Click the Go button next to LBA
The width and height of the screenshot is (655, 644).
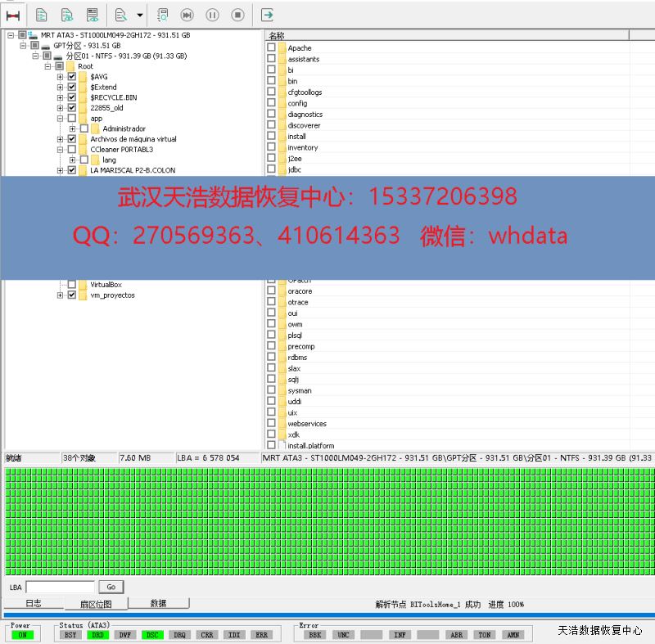111,587
